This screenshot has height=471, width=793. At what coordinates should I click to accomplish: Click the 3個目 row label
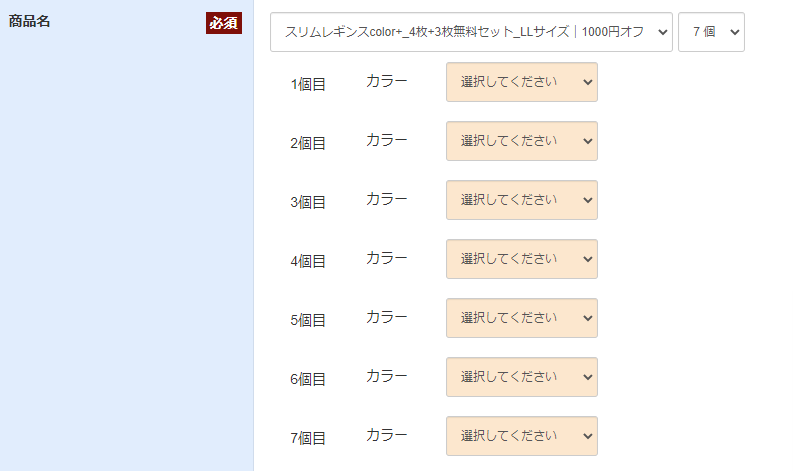(x=308, y=203)
